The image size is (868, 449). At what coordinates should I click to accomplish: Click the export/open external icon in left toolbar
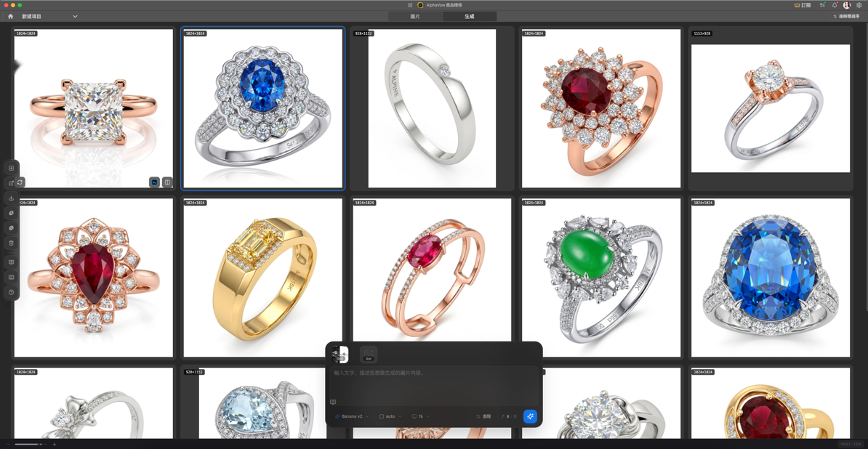click(12, 182)
